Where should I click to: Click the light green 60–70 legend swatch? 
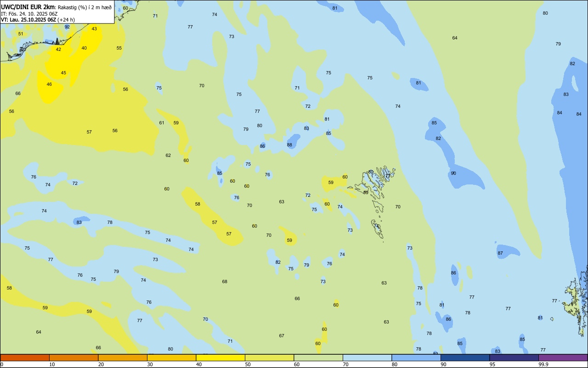tap(318, 357)
